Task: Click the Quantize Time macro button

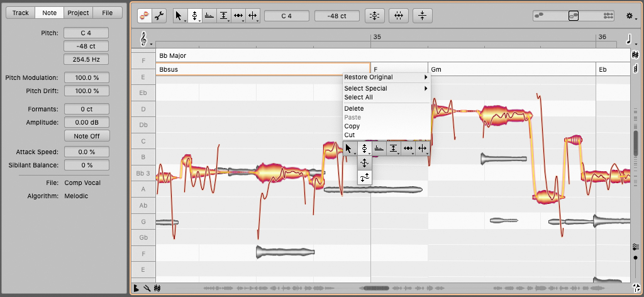Action: point(399,16)
